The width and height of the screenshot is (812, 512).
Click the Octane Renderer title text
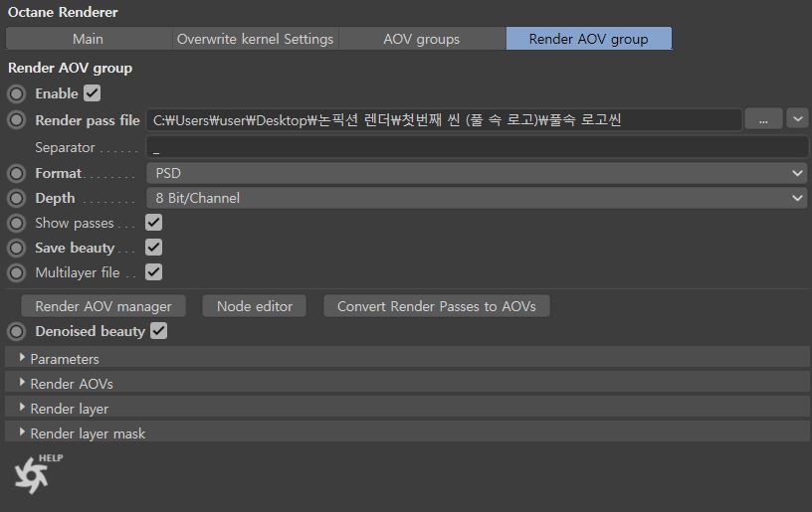point(63,12)
